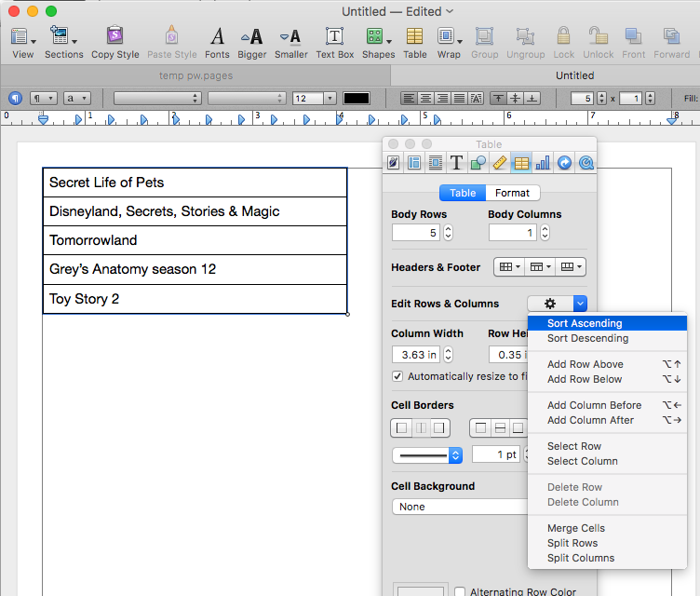Click the Table toolbar icon
This screenshot has width=700, height=596.
coord(415,43)
